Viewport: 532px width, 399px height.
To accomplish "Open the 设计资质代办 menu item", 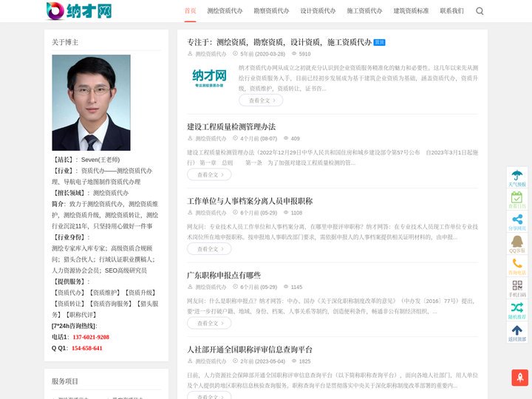I will (x=318, y=11).
